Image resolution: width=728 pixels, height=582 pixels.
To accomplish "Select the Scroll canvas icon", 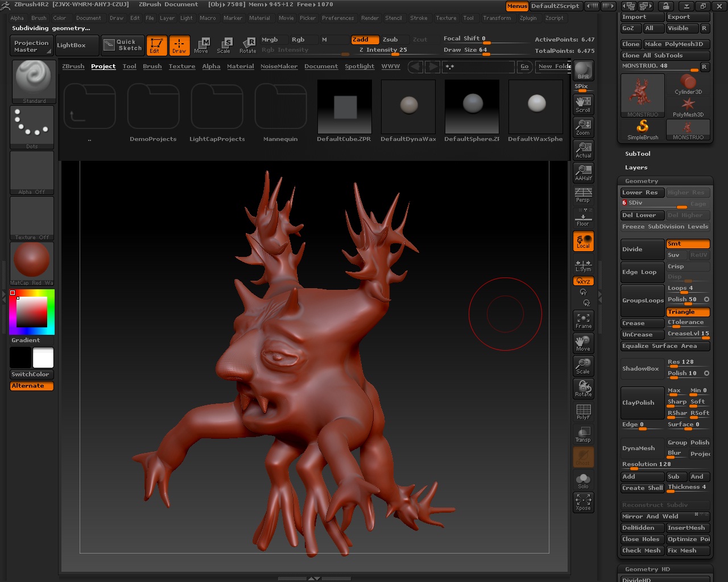I will [x=583, y=103].
